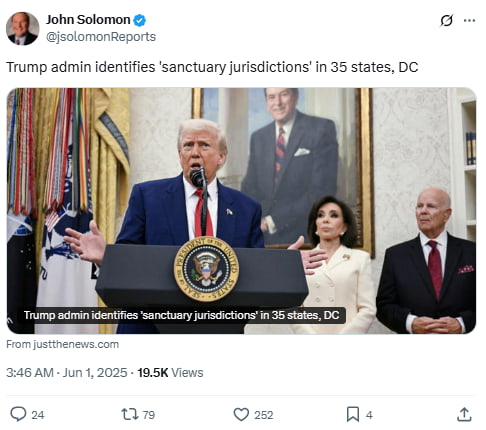Click the John Solomon display name
Screen dimensions: 486x430
(x=88, y=20)
